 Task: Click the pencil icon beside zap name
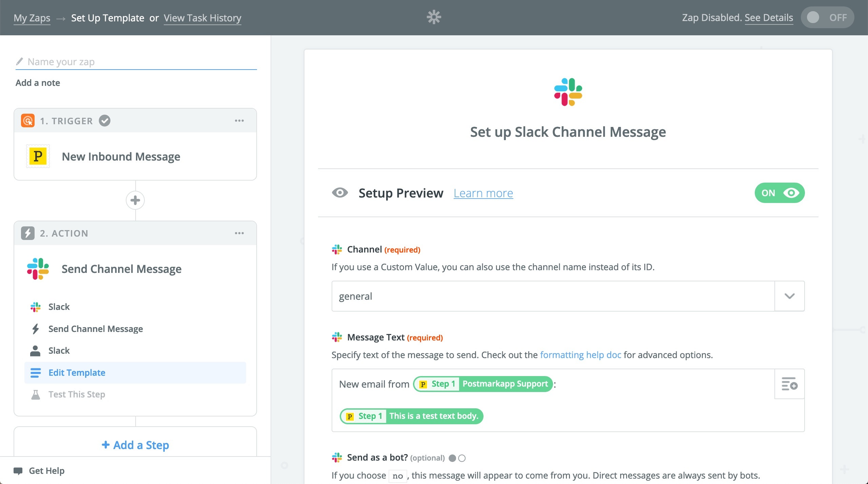tap(20, 62)
